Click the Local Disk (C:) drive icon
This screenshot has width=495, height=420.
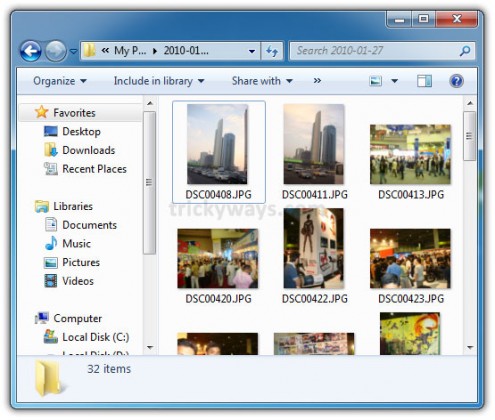point(51,337)
